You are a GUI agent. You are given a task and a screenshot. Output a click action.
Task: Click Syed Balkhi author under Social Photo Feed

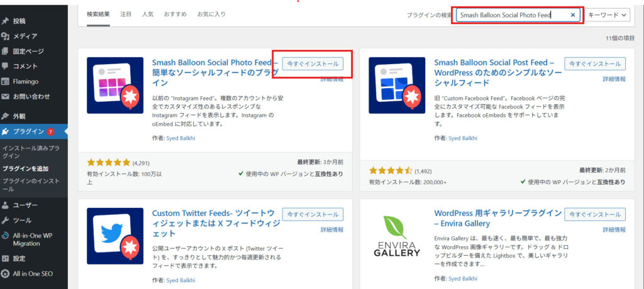[x=180, y=138]
